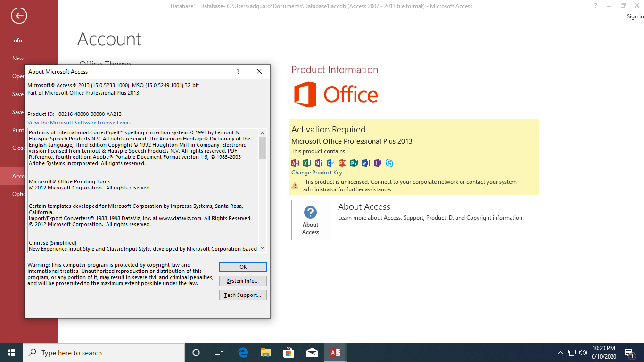The image size is (644, 362).
Task: Click the InfoPath product icon
Action: pyautogui.click(x=378, y=163)
